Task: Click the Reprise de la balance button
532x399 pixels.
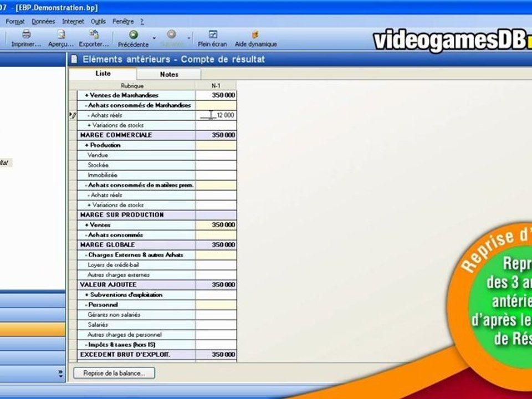Action: pos(114,373)
